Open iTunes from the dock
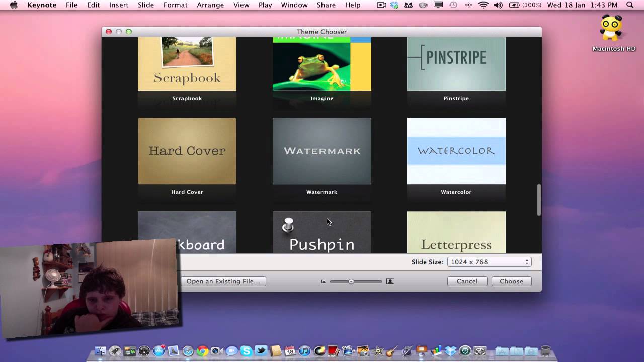644x362 pixels. point(305,351)
